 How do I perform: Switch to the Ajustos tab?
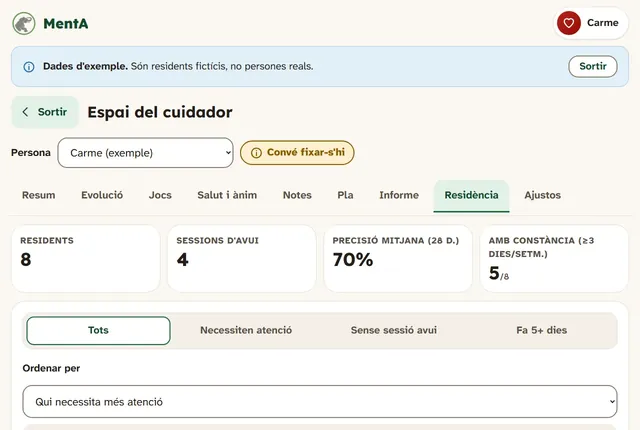click(x=542, y=195)
